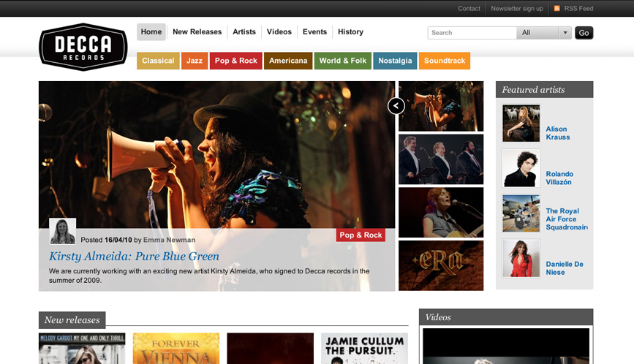Click Emma Newman's author avatar
Viewport: 634px width, 364px height.
point(63,232)
